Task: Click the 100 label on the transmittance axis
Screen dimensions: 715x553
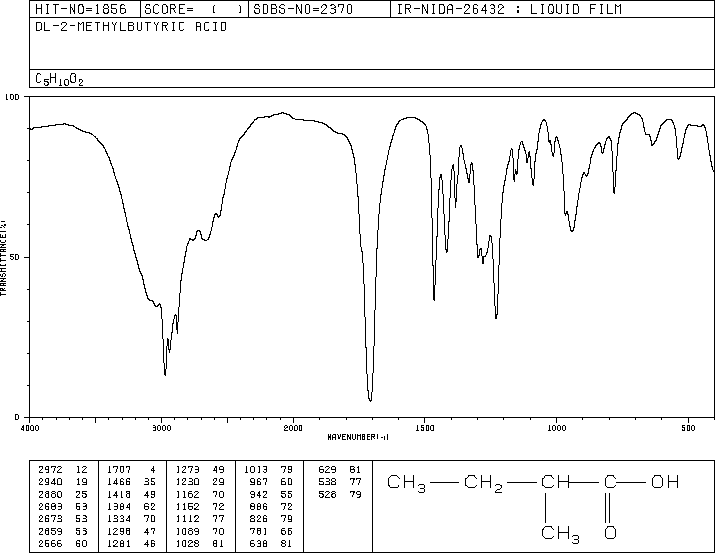Action: pos(12,97)
